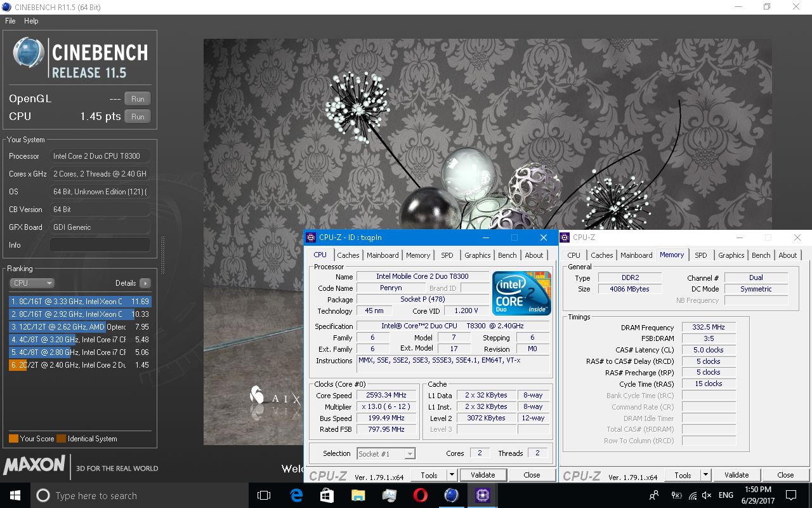Open the Action Center notifications icon
The height and width of the screenshot is (508, 812).
[791, 495]
